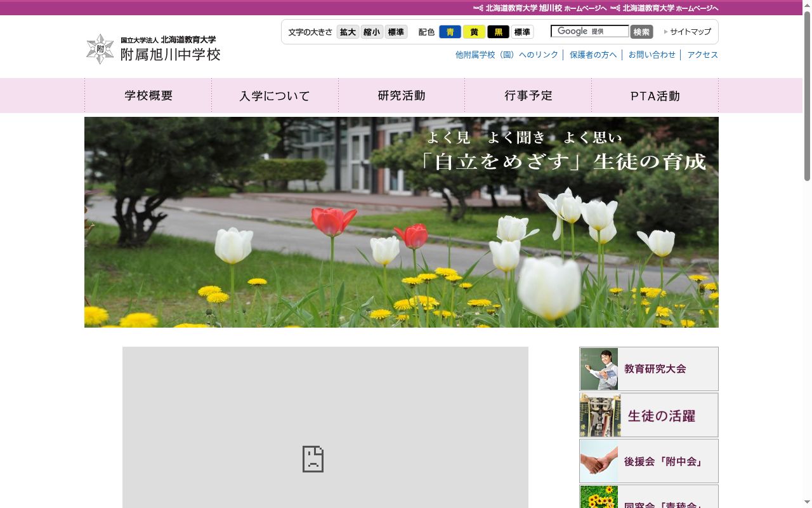Click the school crest logo
The width and height of the screenshot is (812, 508).
[x=100, y=49]
